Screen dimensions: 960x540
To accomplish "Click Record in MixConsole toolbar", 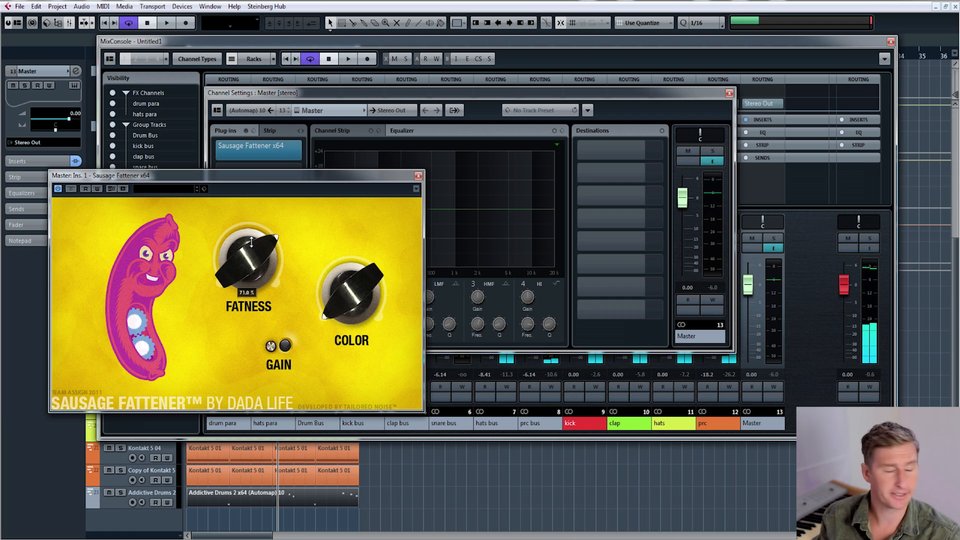I will coord(367,59).
